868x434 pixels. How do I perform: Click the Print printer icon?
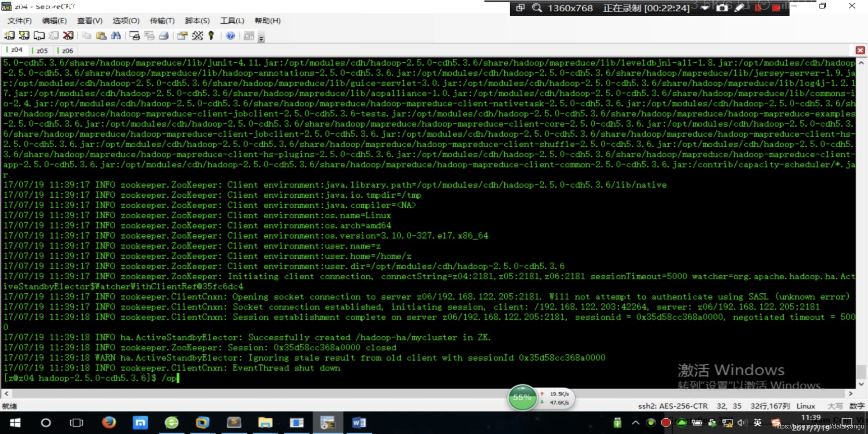pos(164,36)
